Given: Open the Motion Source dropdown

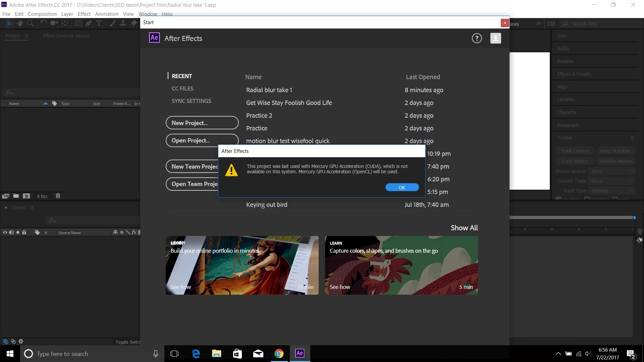Looking at the screenshot, I should (612, 171).
